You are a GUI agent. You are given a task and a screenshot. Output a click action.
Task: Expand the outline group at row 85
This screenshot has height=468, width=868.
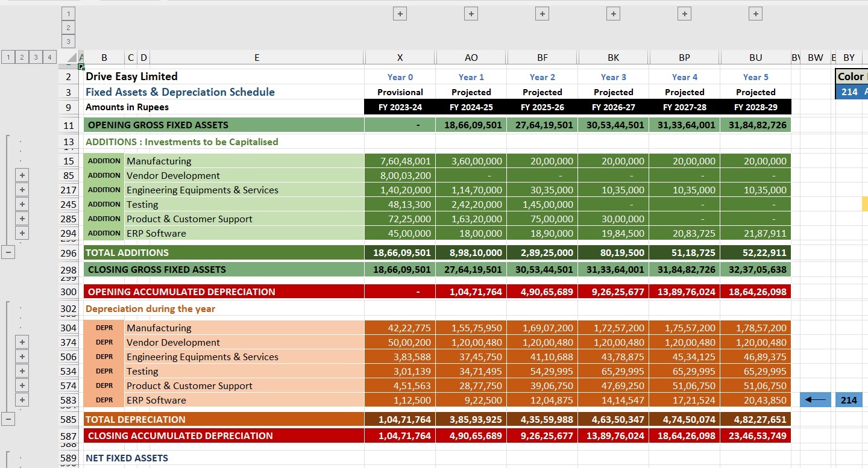click(22, 175)
